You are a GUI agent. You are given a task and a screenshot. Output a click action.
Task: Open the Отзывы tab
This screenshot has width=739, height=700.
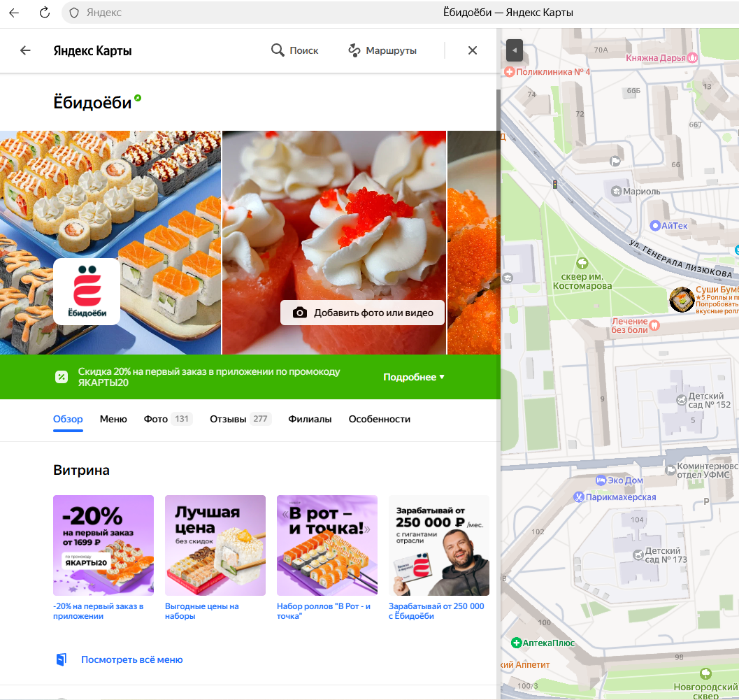230,419
